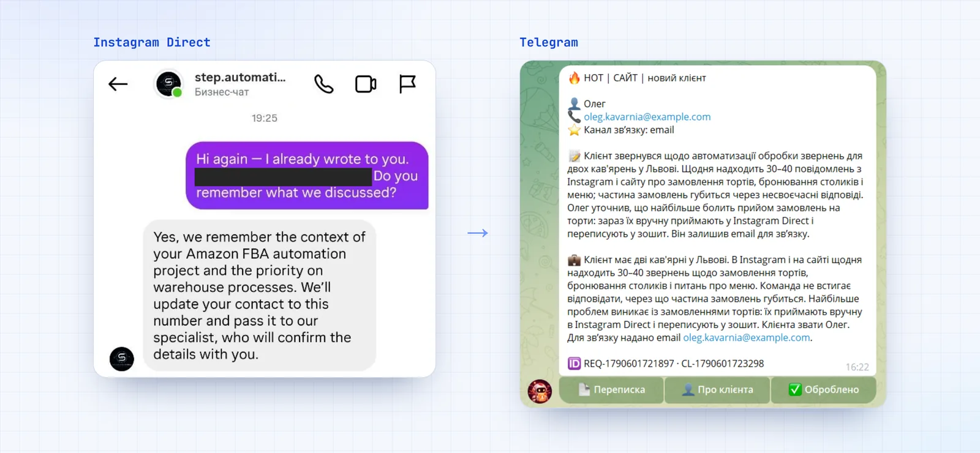Mark request as Оброблено in Telegram
980x453 pixels.
tap(823, 389)
